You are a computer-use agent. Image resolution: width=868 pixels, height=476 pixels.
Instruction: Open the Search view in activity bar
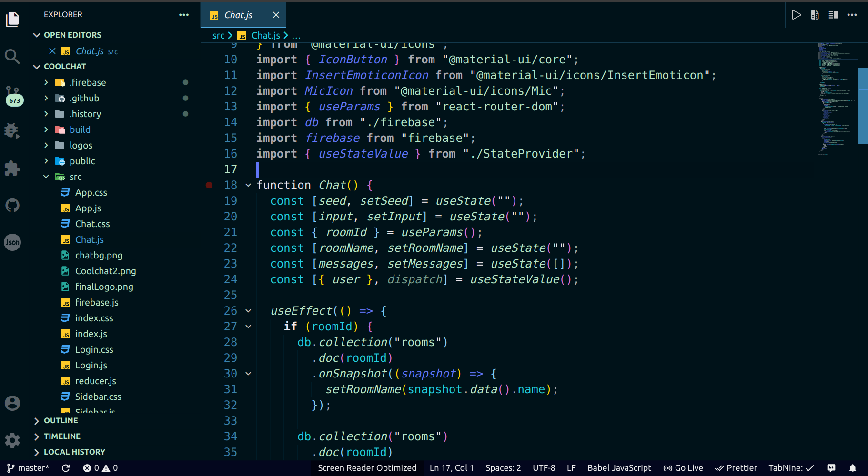12,57
